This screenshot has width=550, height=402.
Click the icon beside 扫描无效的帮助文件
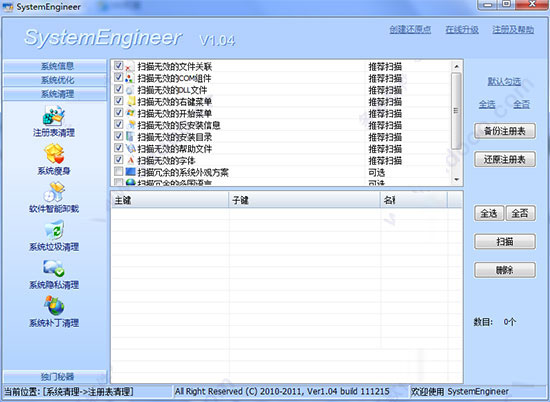130,148
